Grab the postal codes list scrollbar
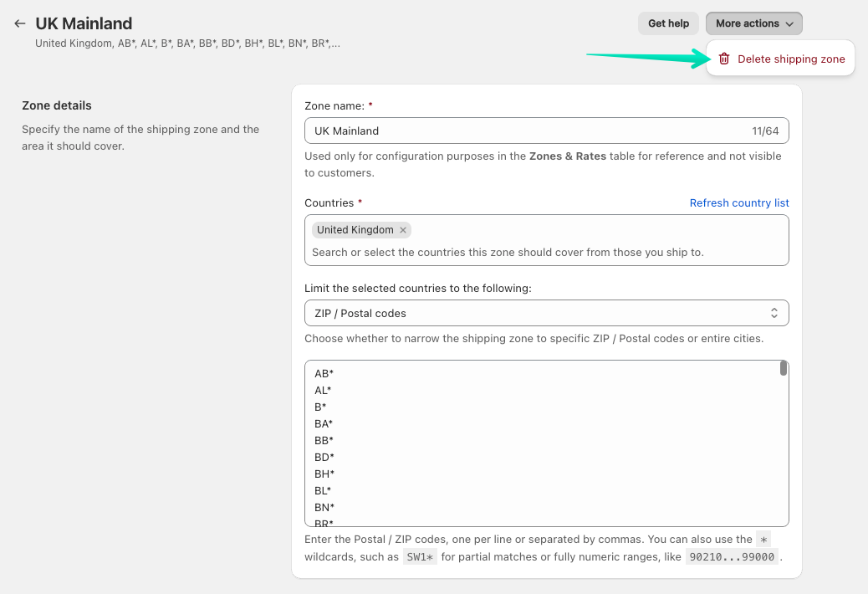The width and height of the screenshot is (868, 594). pos(783,369)
